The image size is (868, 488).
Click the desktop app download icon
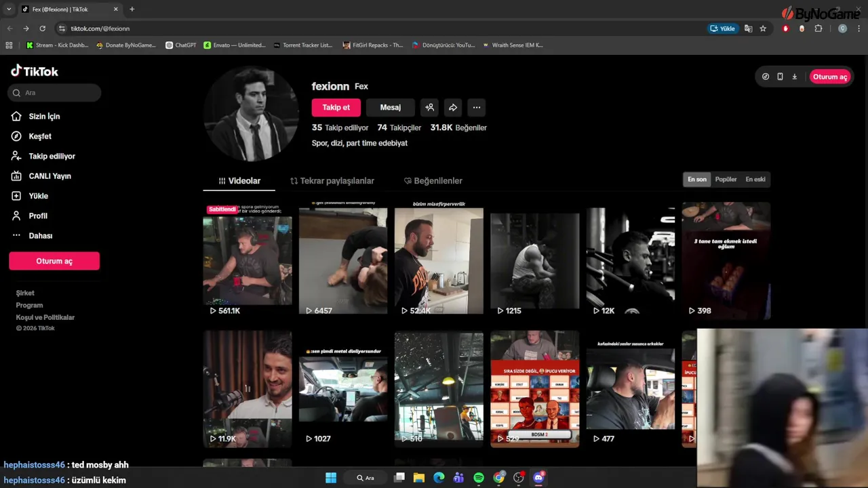pos(795,77)
